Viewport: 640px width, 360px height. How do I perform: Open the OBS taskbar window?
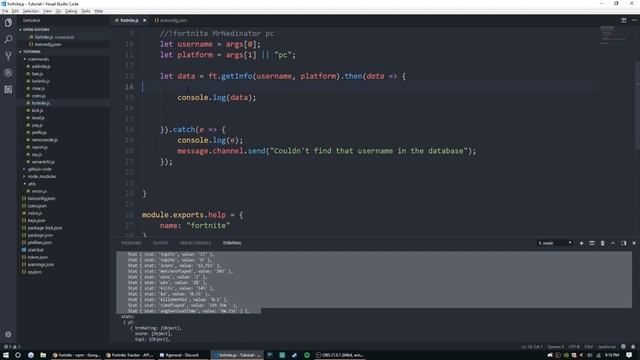pos(340,355)
